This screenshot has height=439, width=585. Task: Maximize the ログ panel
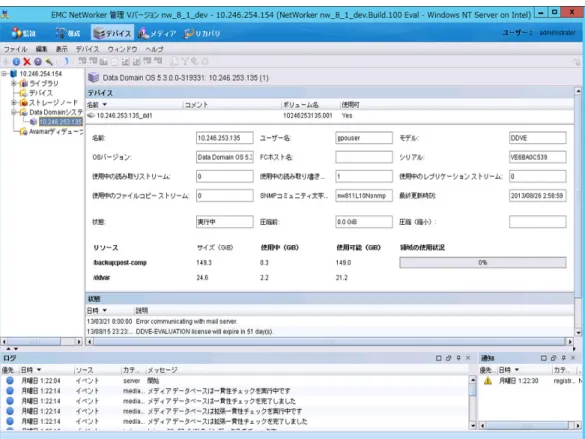point(438,358)
